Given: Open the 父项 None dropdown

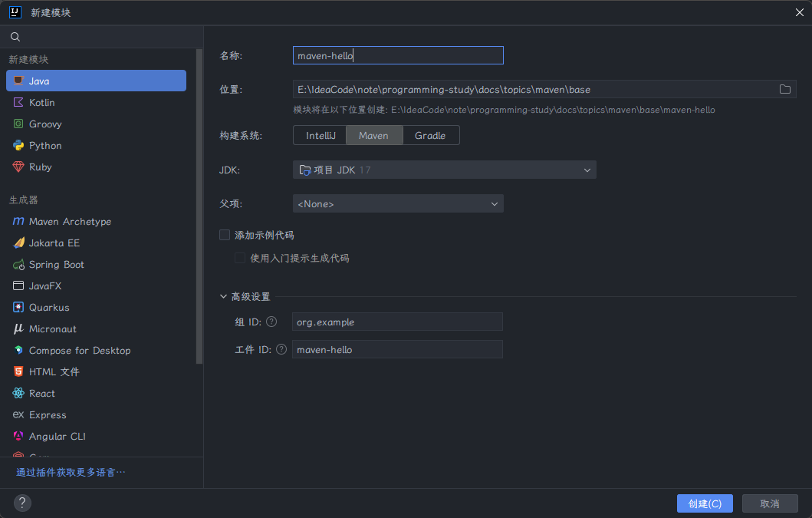Looking at the screenshot, I should pyautogui.click(x=398, y=204).
